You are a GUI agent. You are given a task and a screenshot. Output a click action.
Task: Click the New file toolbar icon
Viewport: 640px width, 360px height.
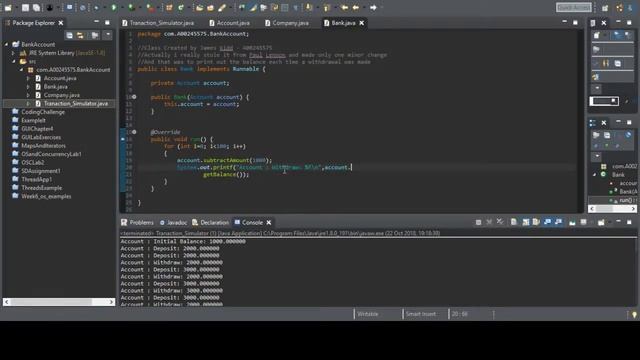point(9,7)
